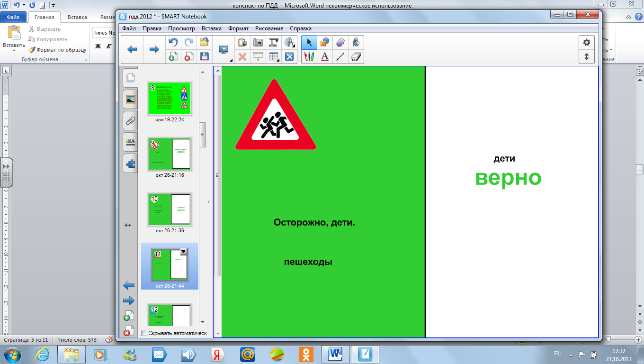The height and width of the screenshot is (364, 644).
Task: Open Правка menu
Action: point(152,28)
